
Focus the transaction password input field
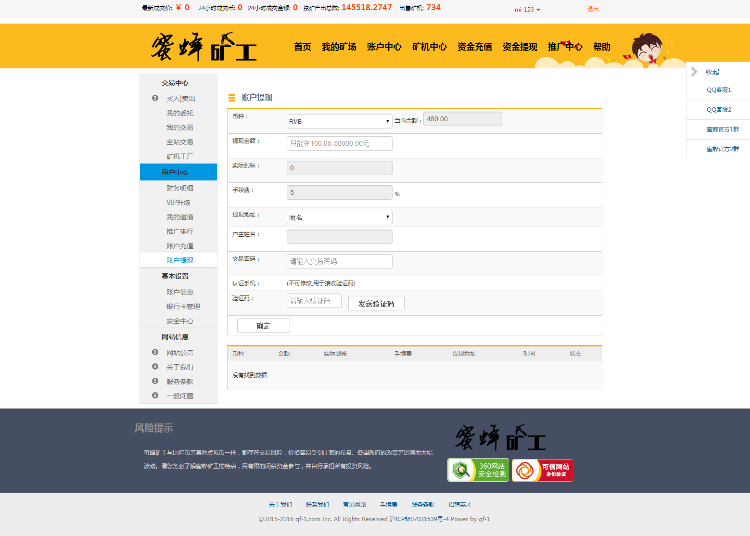[340, 261]
